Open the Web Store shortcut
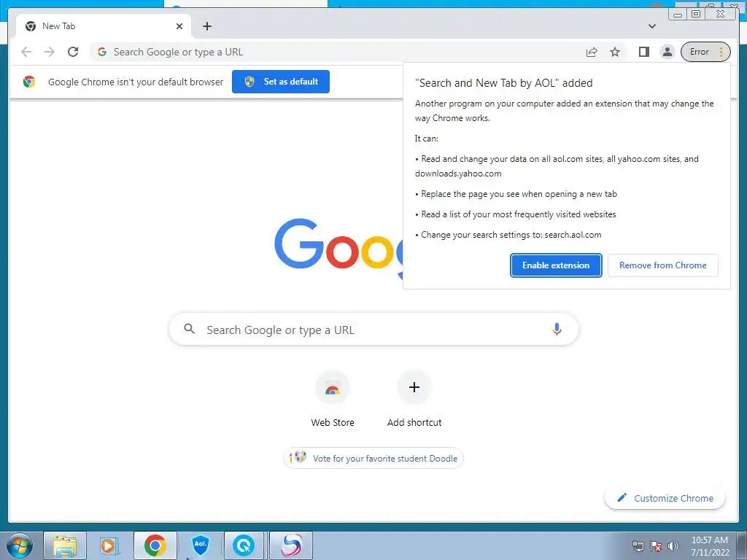747x560 pixels. tap(333, 400)
